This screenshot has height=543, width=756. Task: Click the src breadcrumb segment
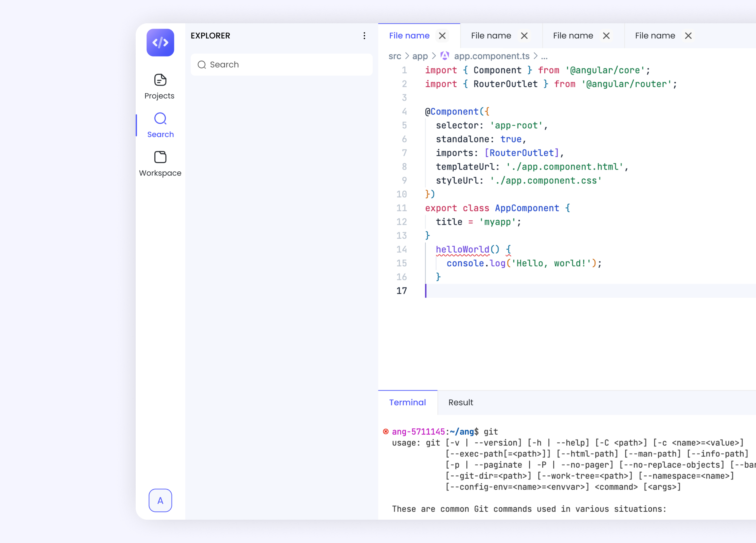[395, 56]
